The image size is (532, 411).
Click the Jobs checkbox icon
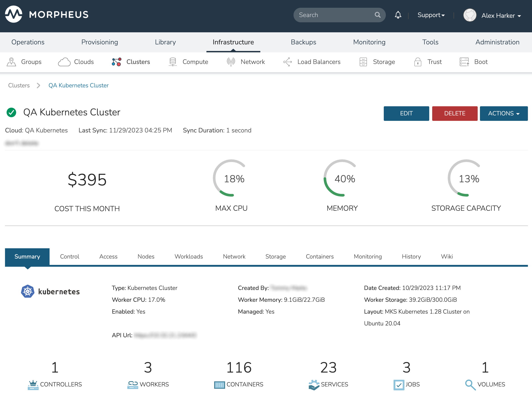tap(399, 385)
